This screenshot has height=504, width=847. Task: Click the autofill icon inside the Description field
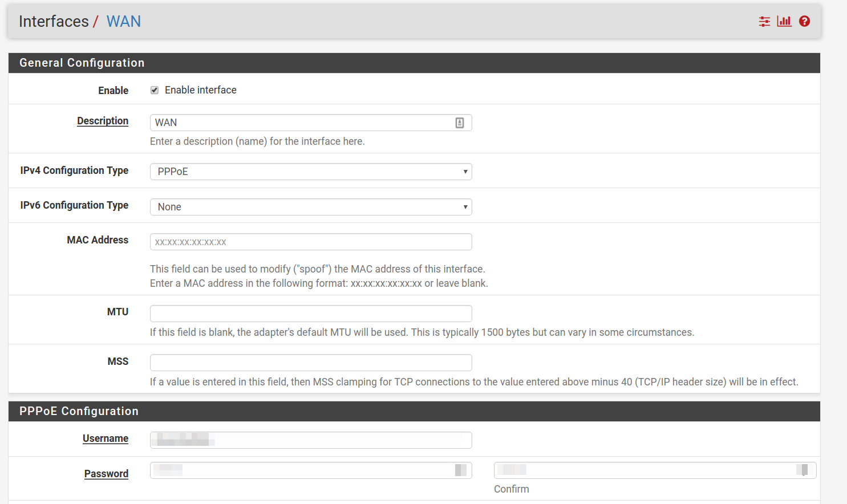(x=460, y=122)
